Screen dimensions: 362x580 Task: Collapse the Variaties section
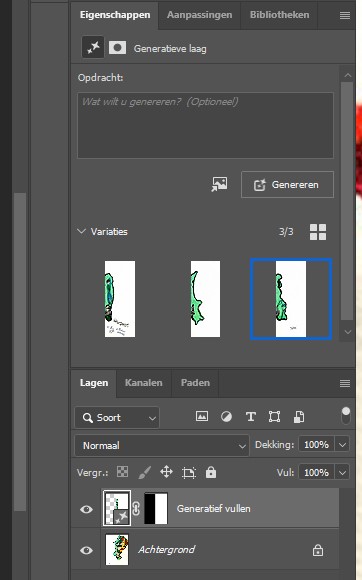coord(81,232)
